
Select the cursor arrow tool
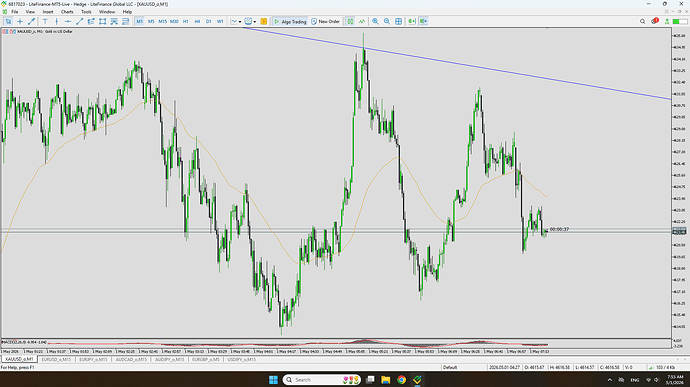click(8, 21)
